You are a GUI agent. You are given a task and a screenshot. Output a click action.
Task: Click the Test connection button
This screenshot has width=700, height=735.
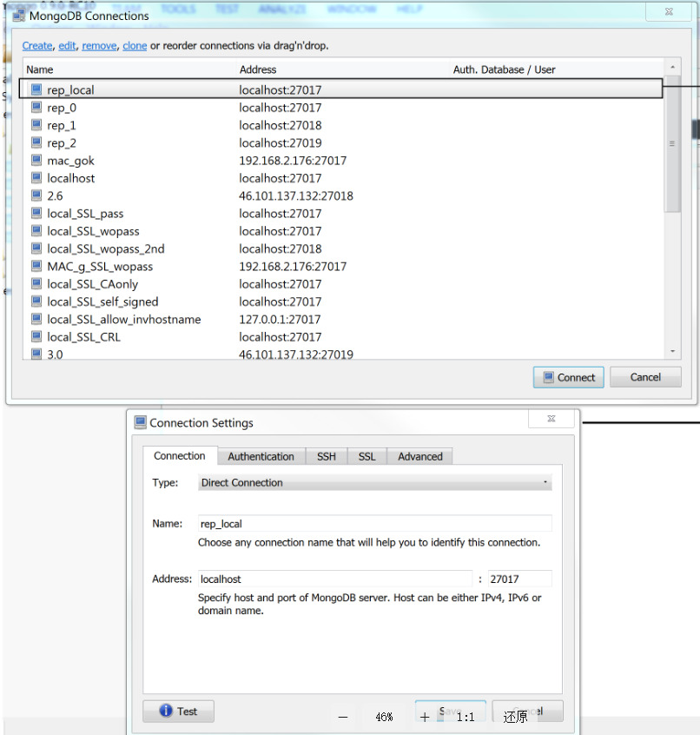coord(179,711)
